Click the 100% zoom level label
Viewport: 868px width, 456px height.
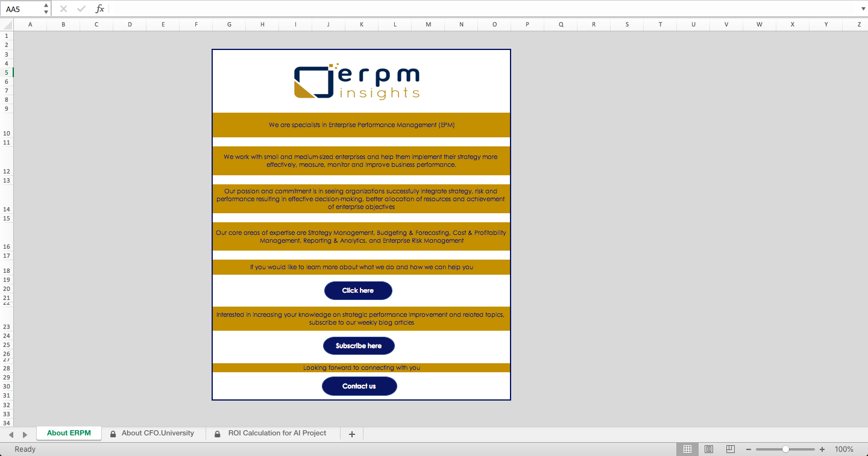[x=844, y=449]
